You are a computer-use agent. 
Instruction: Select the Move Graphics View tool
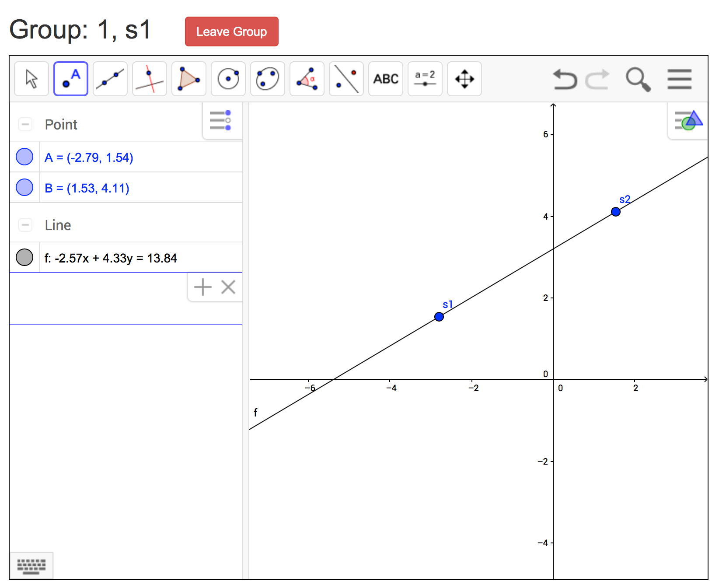pyautogui.click(x=464, y=79)
